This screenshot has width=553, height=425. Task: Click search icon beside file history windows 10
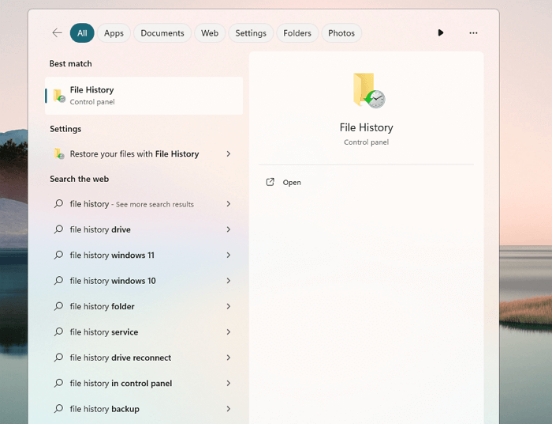tap(59, 280)
